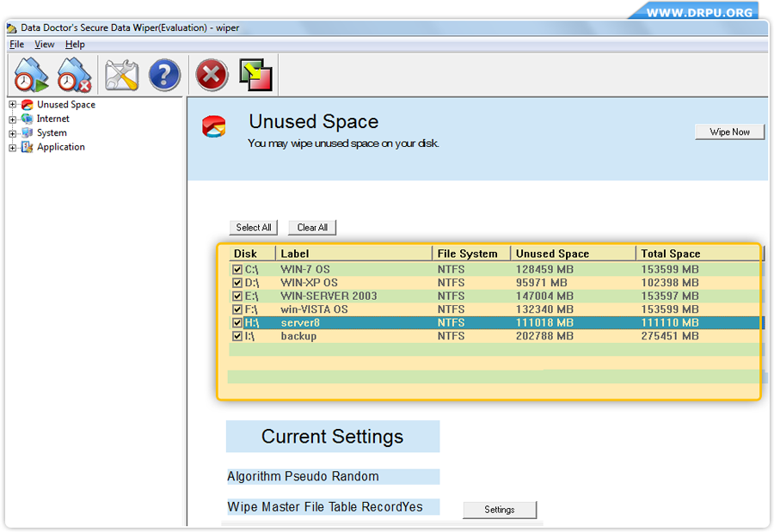Select the server8 label cell
Viewport: 774px width, 532px height.
click(x=300, y=323)
